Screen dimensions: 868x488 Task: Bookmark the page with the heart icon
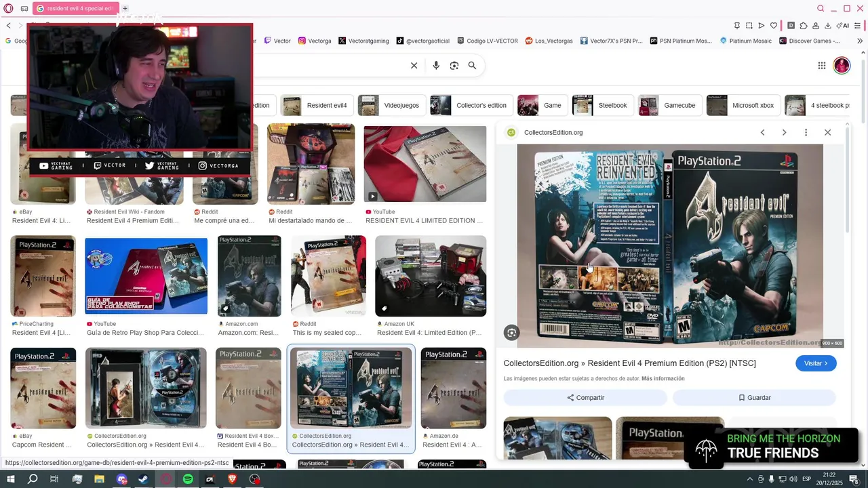774,26
